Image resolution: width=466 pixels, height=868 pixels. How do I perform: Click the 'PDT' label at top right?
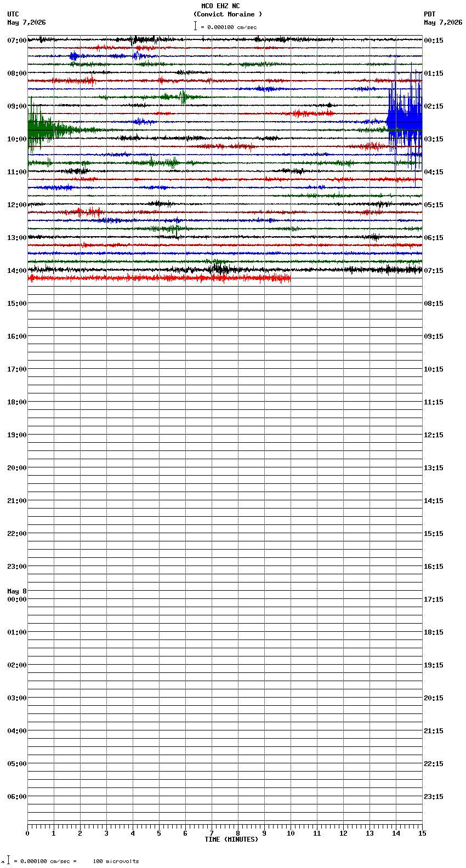[x=429, y=14]
